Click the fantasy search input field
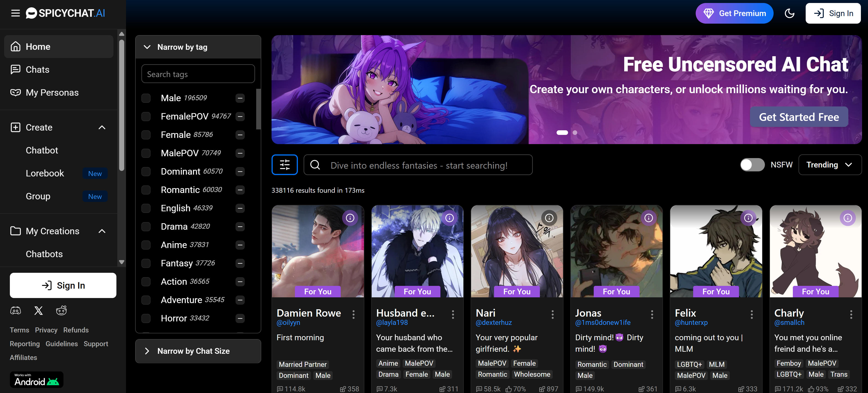 point(418,165)
